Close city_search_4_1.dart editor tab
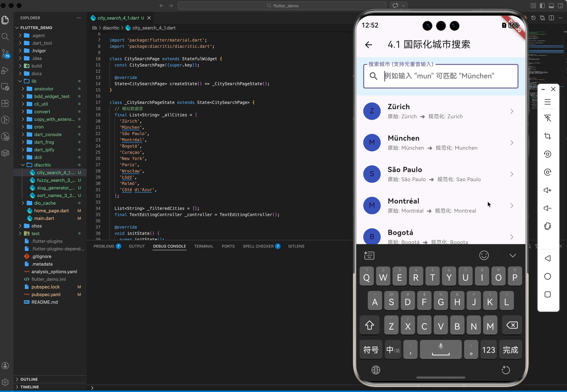This screenshot has height=392, width=567. point(149,18)
